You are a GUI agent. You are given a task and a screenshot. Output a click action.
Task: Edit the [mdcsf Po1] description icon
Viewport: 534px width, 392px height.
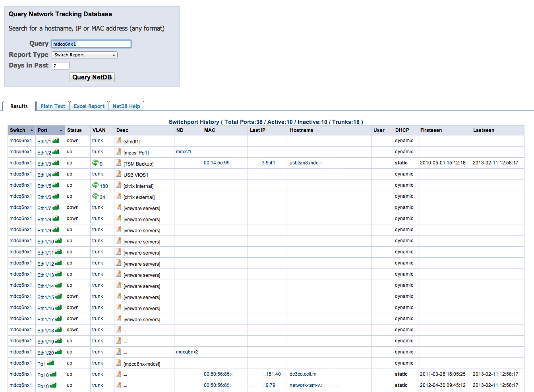(x=119, y=151)
